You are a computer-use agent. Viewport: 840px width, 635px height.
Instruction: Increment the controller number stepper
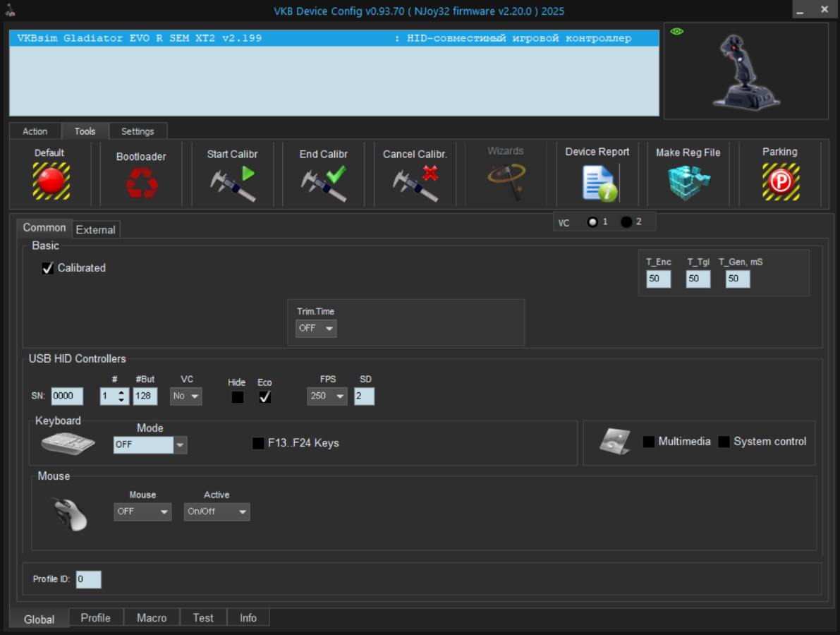[x=121, y=392]
